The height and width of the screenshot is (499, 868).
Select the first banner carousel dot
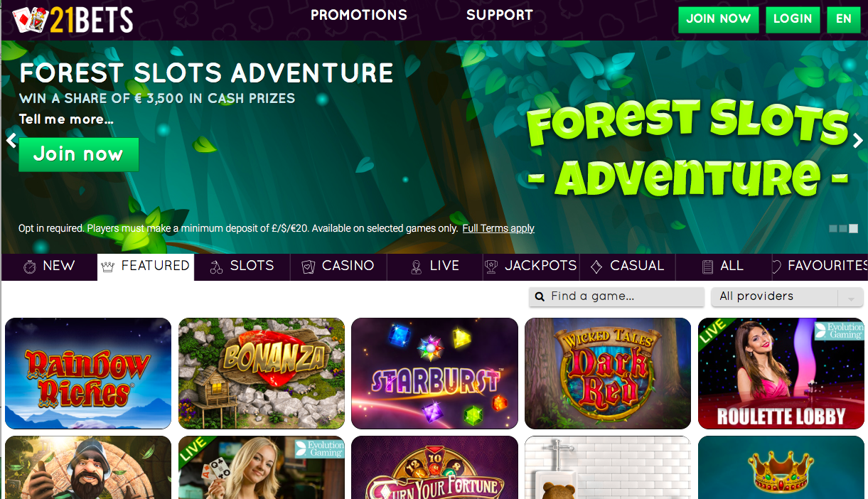833,229
